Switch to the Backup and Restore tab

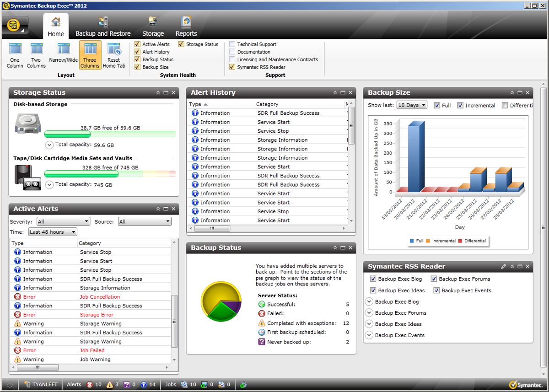[x=103, y=26]
